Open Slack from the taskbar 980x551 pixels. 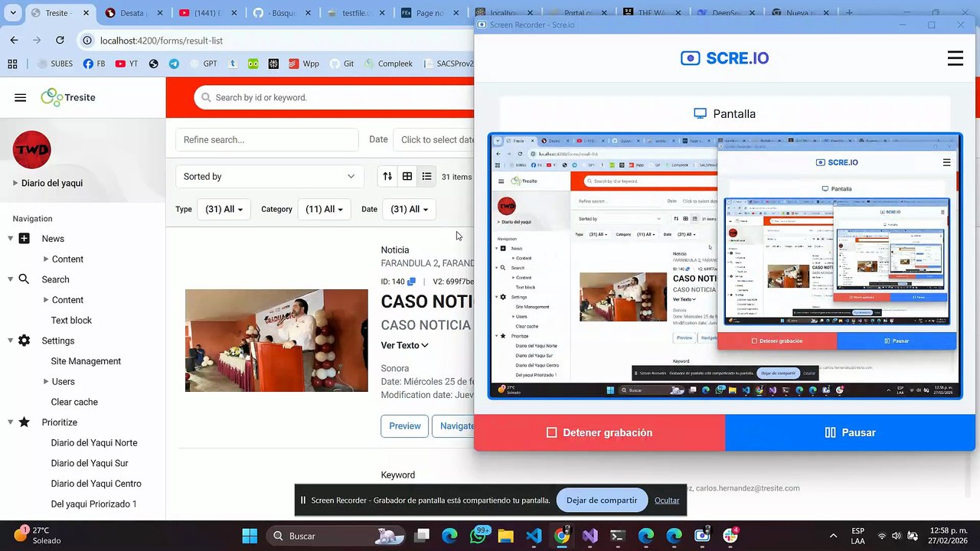(729, 536)
